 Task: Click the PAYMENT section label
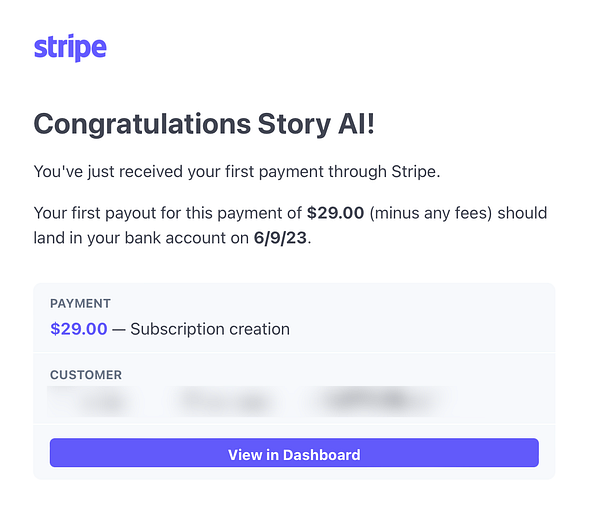[80, 304]
